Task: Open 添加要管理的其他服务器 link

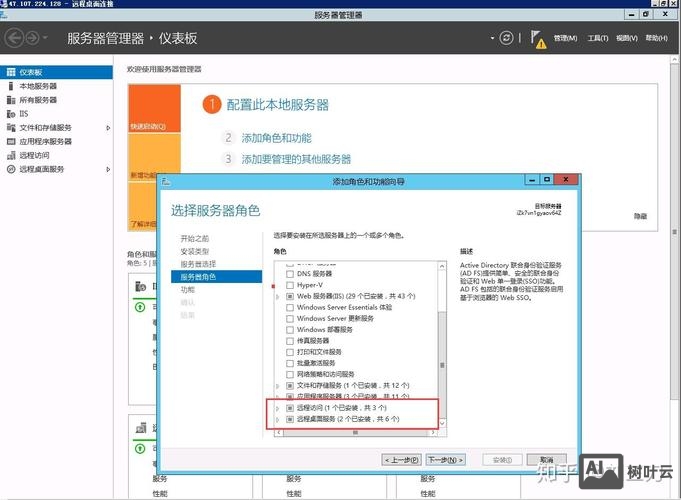Action: point(296,159)
